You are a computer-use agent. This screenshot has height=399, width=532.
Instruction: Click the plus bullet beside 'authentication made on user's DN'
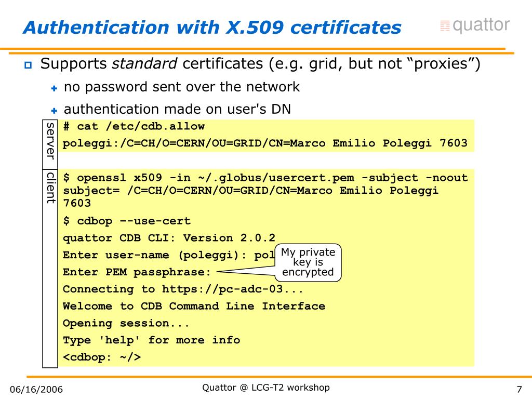54,110
